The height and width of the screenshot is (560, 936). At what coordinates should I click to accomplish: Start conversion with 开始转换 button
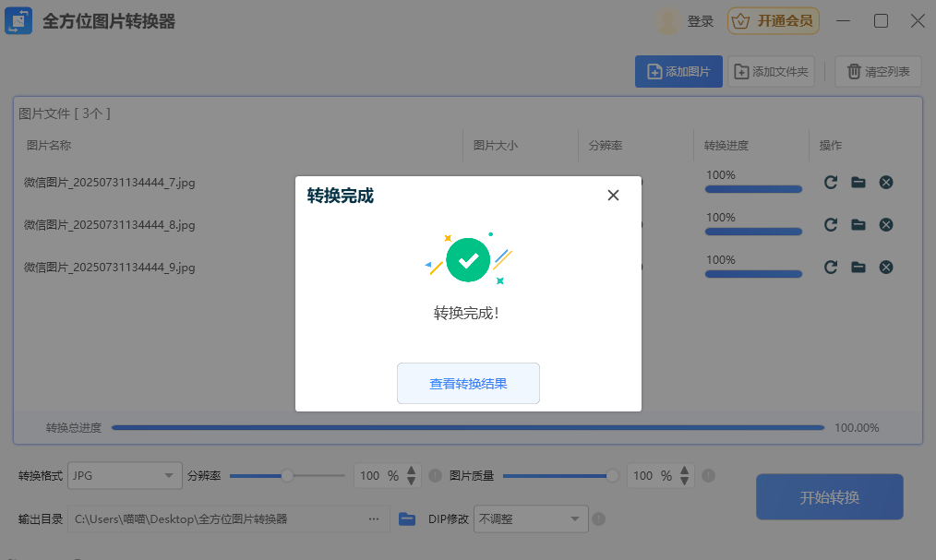(829, 497)
